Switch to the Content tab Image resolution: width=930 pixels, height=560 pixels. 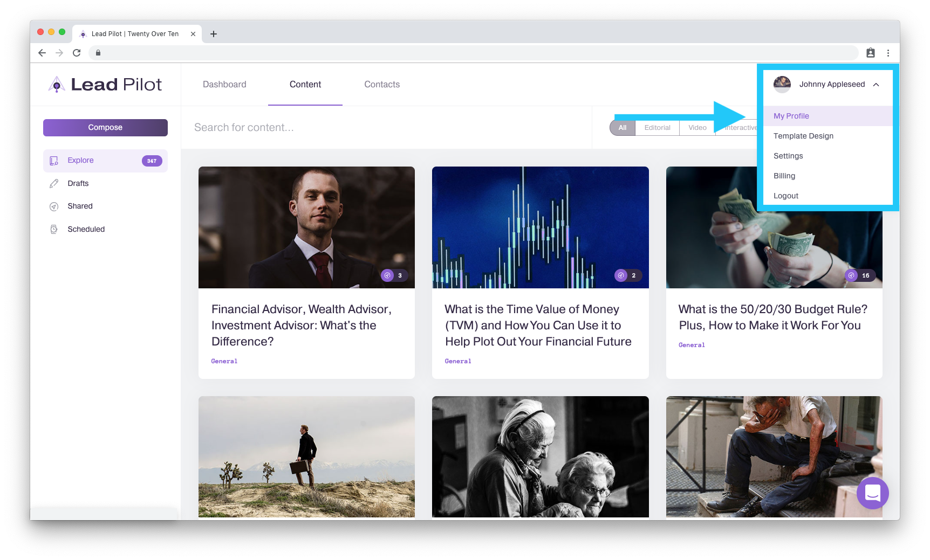tap(305, 85)
